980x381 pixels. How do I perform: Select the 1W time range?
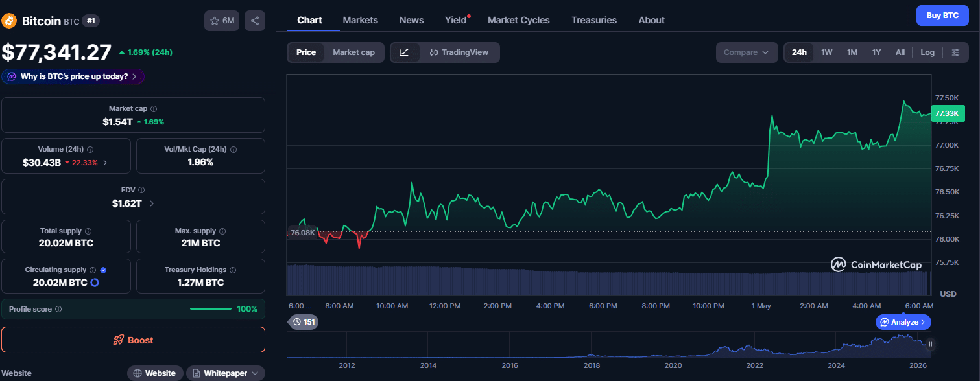[x=826, y=52]
